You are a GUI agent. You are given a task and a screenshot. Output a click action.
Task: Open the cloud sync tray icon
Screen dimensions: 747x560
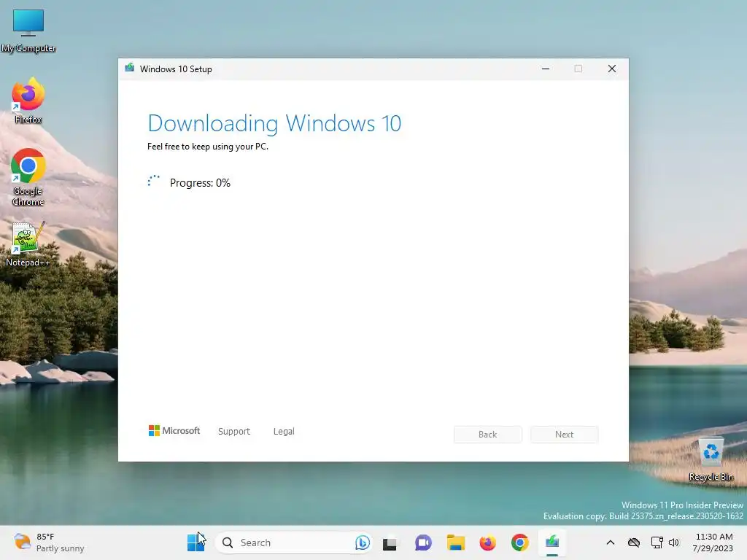(x=634, y=542)
